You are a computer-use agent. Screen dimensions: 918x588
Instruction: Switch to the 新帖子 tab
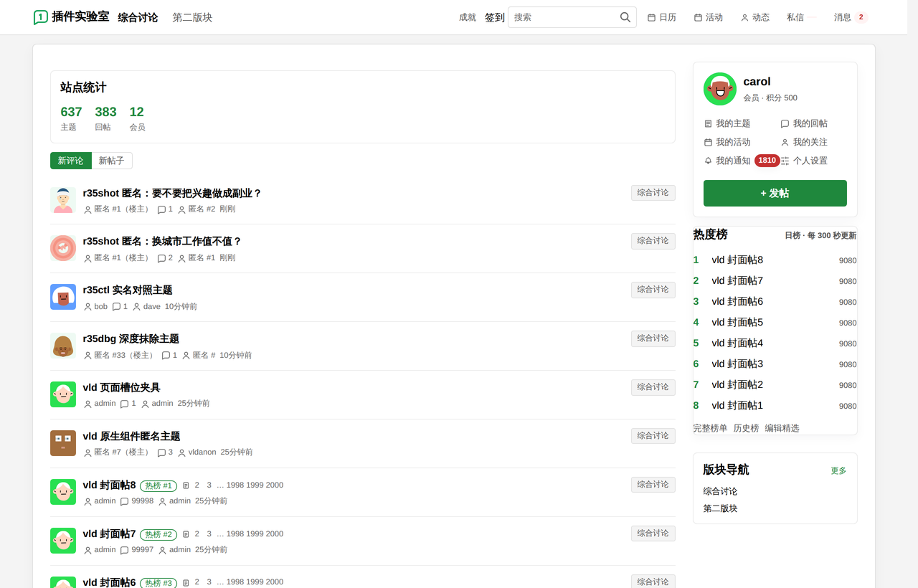(112, 161)
